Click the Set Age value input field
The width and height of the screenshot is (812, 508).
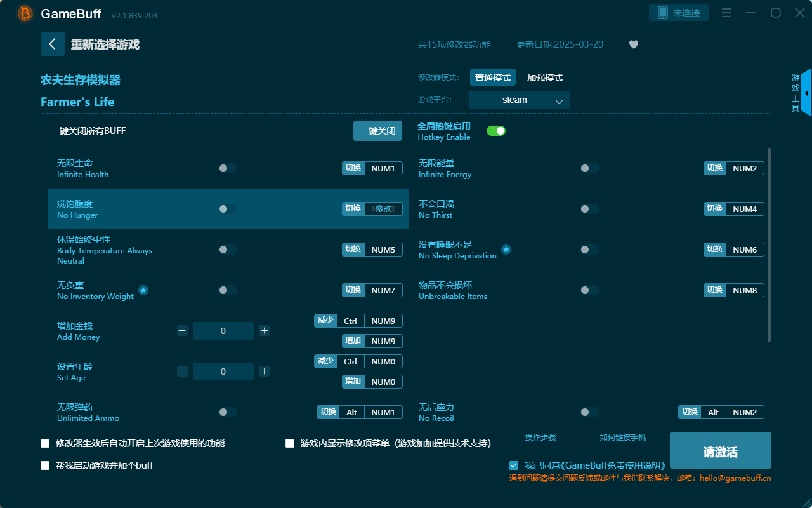pos(223,371)
